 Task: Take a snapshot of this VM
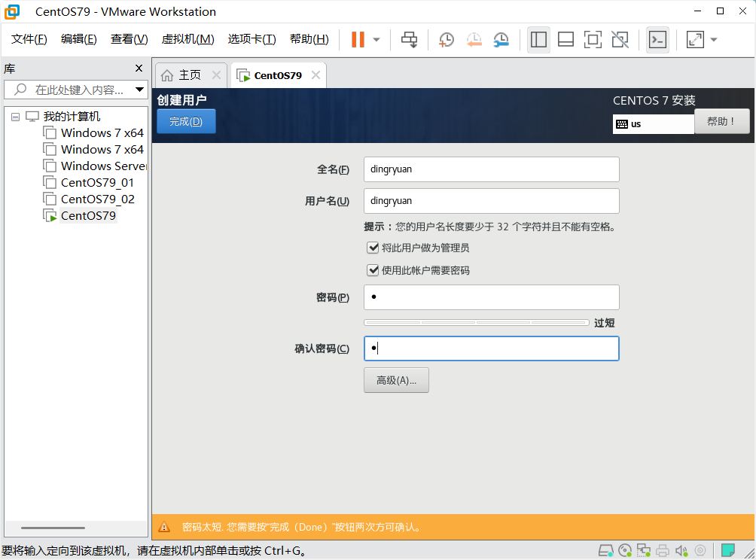coord(447,40)
